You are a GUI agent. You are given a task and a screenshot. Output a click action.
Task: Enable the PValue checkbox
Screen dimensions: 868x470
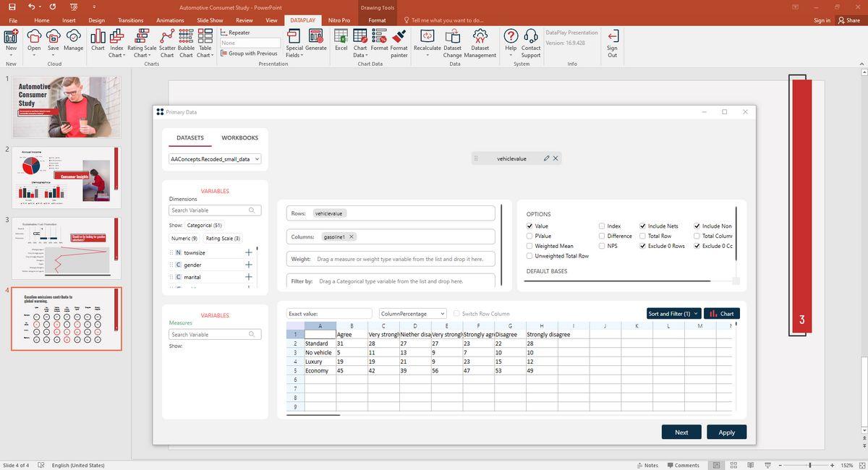click(529, 236)
